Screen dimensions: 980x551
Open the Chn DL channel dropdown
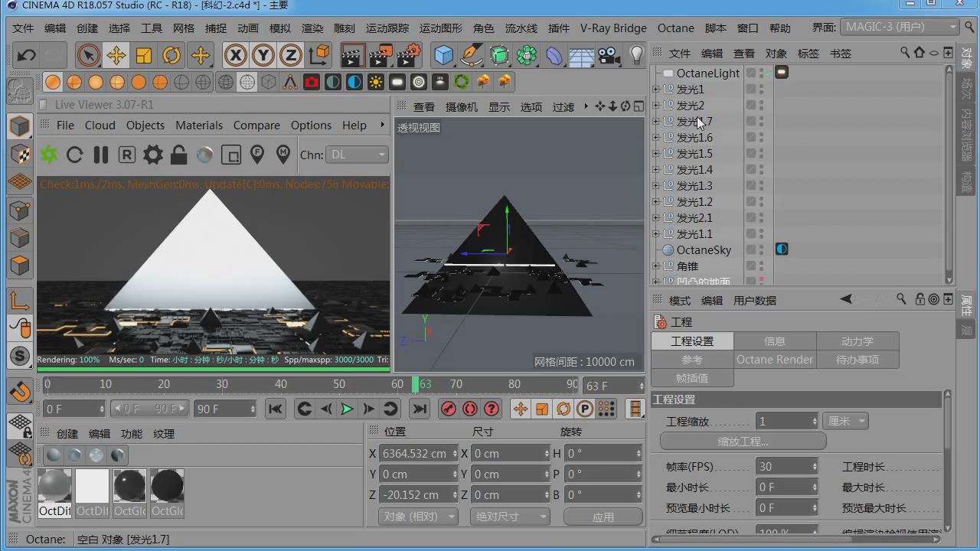point(357,155)
